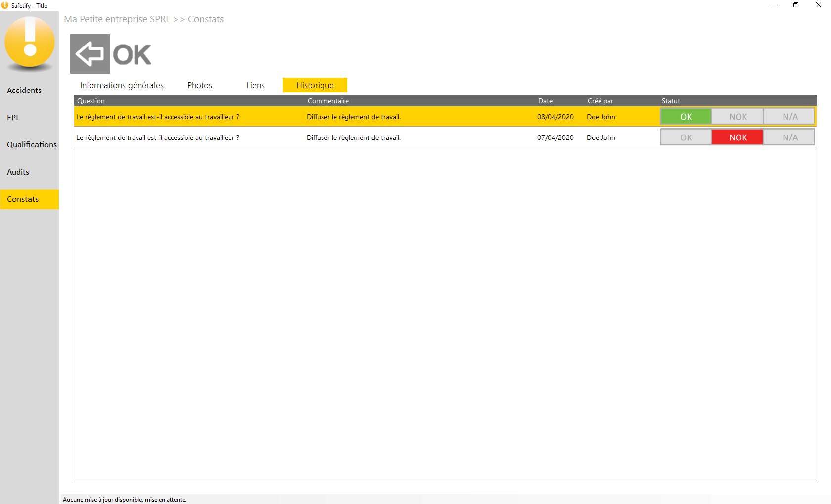Open the EPI section
Screen dimensions: 831x504
click(12, 118)
